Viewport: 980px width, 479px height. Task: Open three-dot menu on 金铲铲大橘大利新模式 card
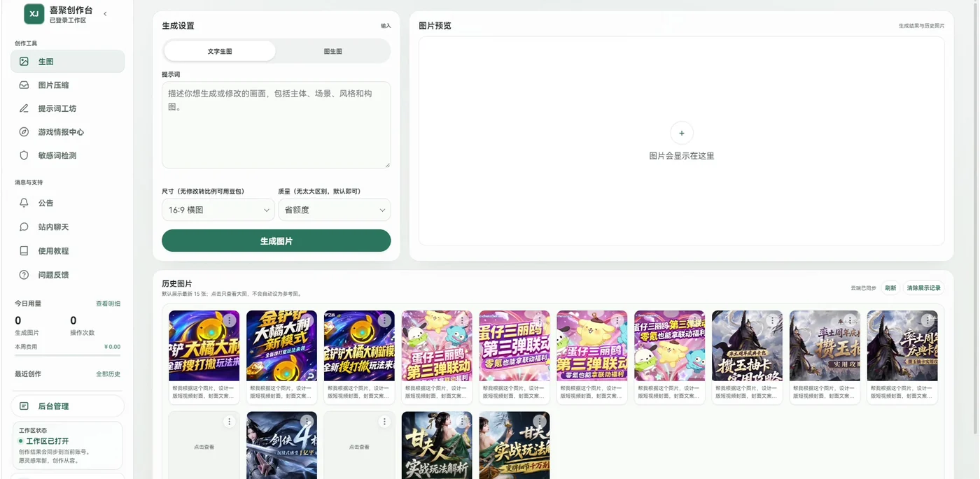(307, 320)
